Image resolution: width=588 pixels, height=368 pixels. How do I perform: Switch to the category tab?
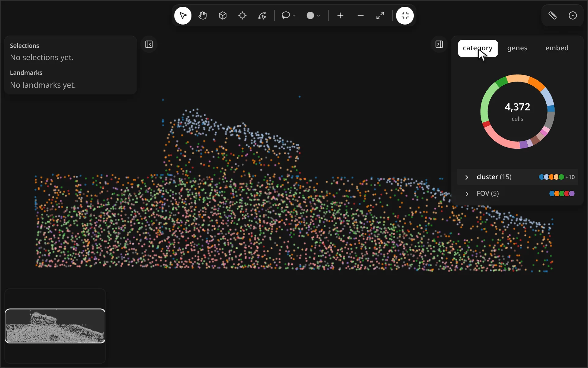pyautogui.click(x=478, y=48)
